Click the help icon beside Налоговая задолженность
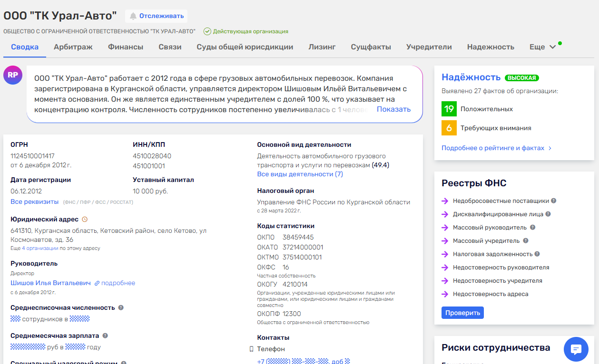599x364 pixels. click(x=537, y=254)
